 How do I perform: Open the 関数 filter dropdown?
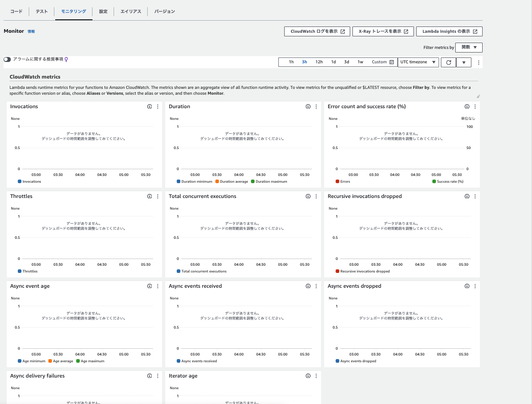pyautogui.click(x=469, y=47)
